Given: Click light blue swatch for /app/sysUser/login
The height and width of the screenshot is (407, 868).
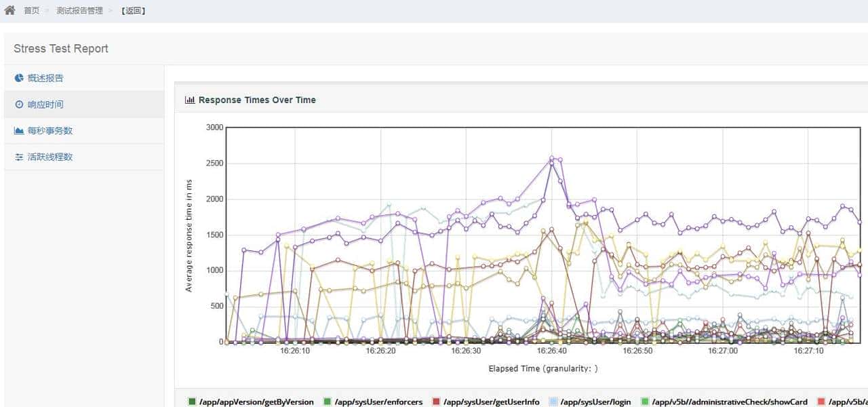Looking at the screenshot, I should click(553, 402).
